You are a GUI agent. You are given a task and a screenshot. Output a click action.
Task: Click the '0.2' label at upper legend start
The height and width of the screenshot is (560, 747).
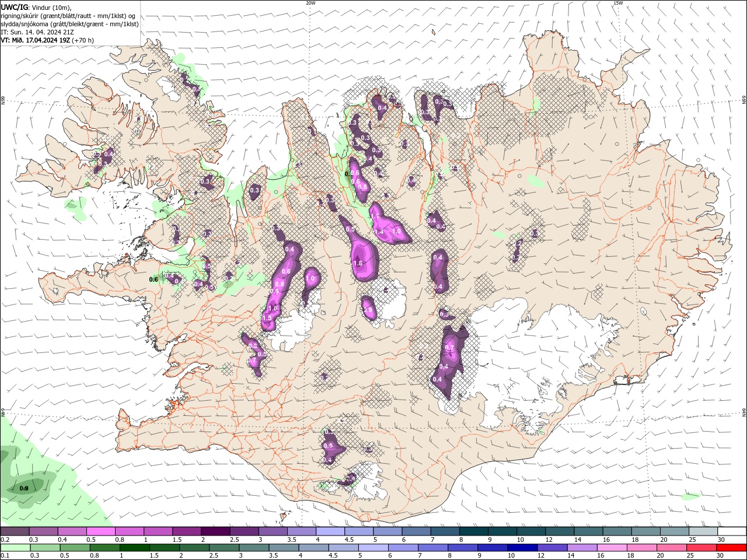[x=5, y=540]
